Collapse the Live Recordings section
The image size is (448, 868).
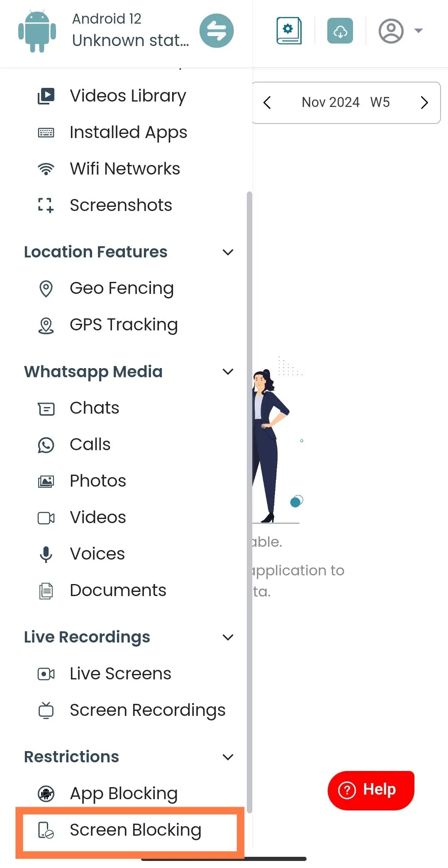[228, 637]
